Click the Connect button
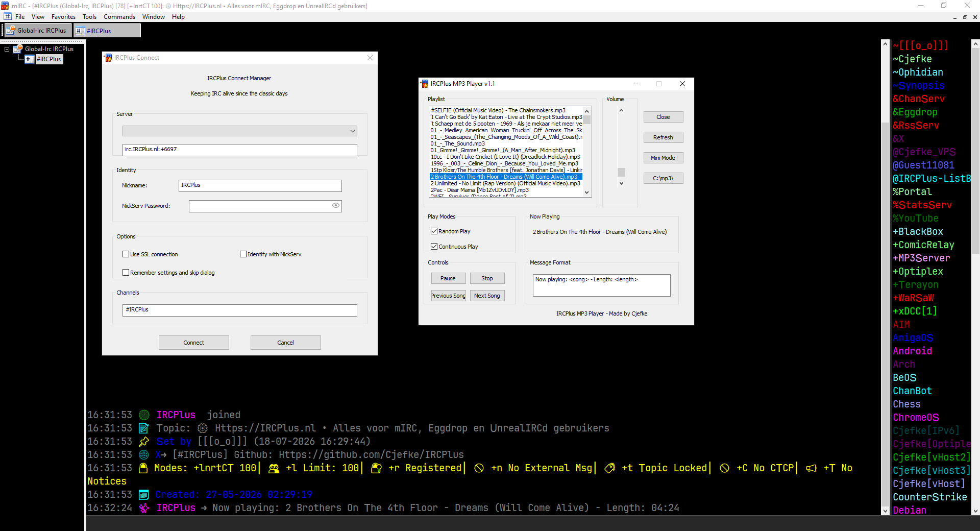Image resolution: width=980 pixels, height=531 pixels. [x=194, y=343]
